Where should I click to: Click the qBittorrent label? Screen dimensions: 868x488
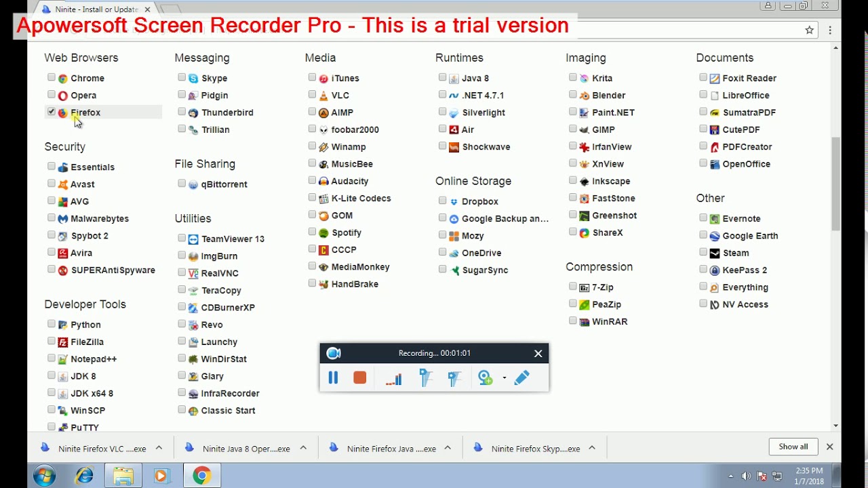[224, 184]
